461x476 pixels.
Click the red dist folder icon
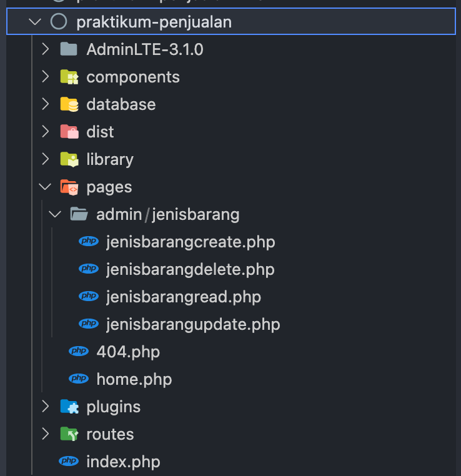pos(69,132)
